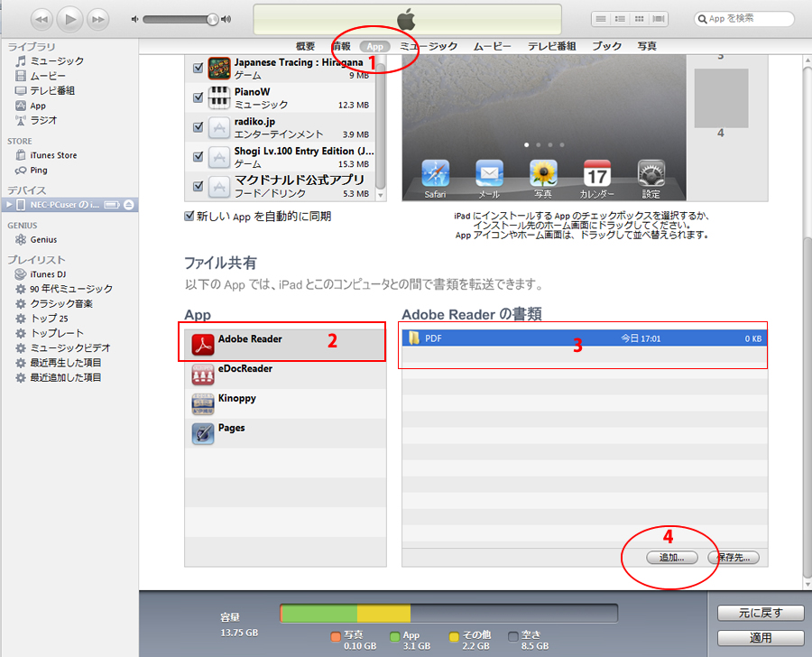
Task: Toggle the Japanese Tracing : Hiragana checkbox
Action: [x=198, y=68]
